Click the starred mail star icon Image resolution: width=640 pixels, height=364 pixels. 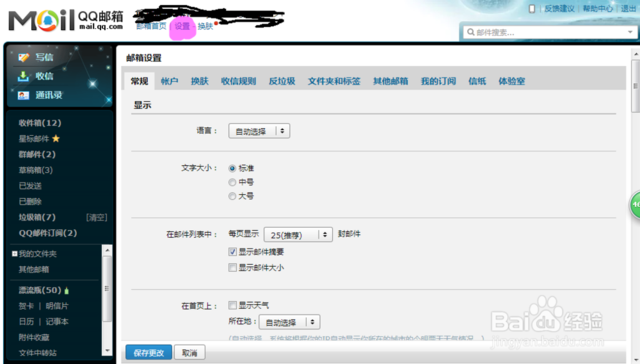[x=56, y=139]
